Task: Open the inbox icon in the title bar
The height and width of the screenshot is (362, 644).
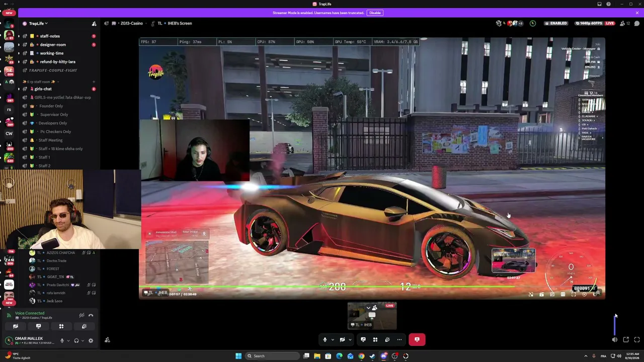Action: 599,4
